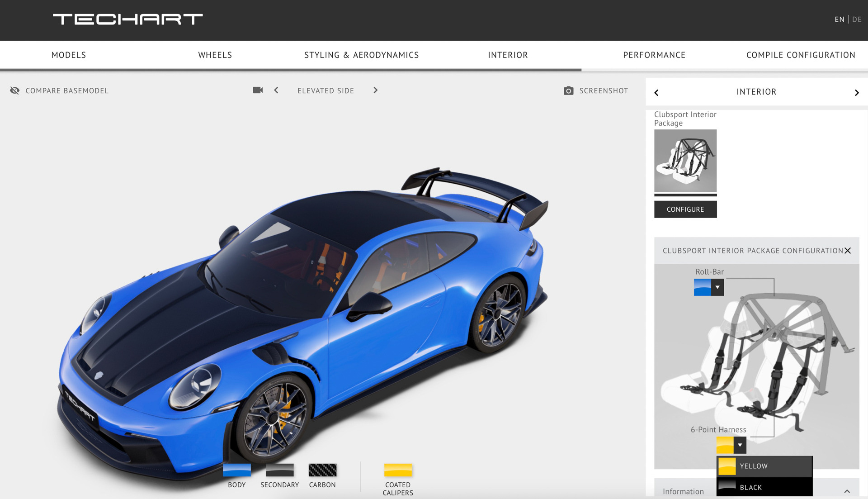The image size is (868, 499).
Task: Go to next section from Interior panel
Action: tap(857, 92)
